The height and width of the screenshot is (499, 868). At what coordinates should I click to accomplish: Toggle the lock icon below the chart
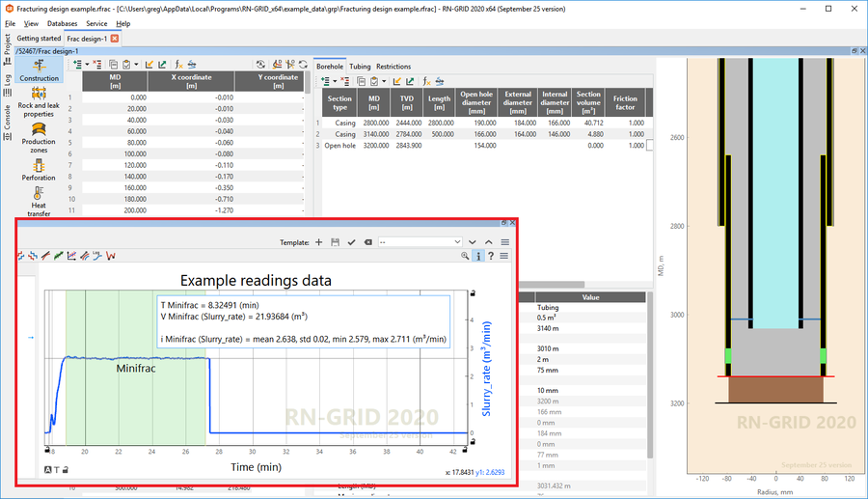66,470
